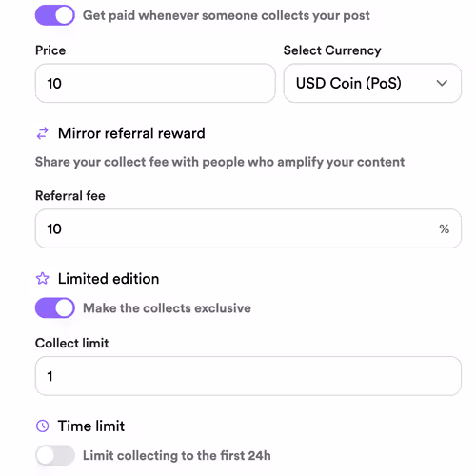This screenshot has width=476, height=476.
Task: Click the mirror referral arrows icon
Action: [43, 133]
